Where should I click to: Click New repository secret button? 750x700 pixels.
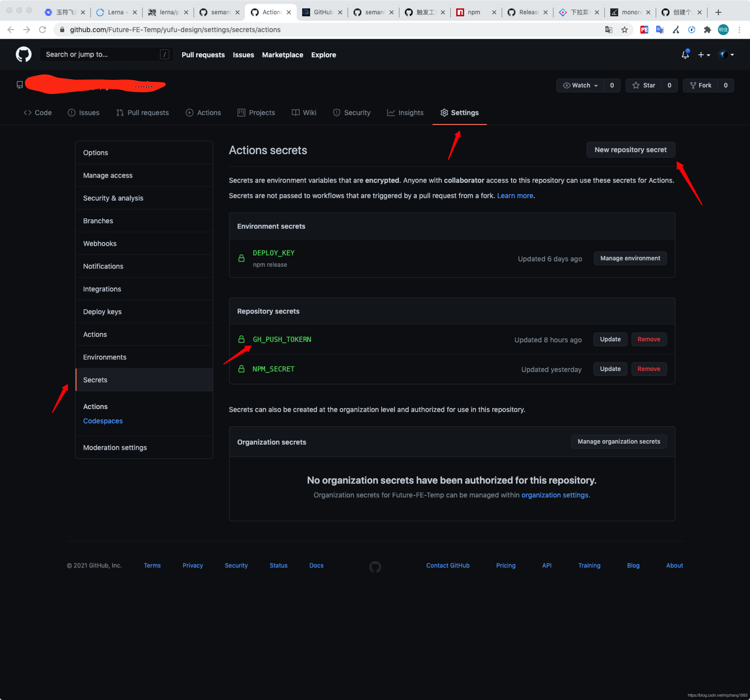[630, 150]
